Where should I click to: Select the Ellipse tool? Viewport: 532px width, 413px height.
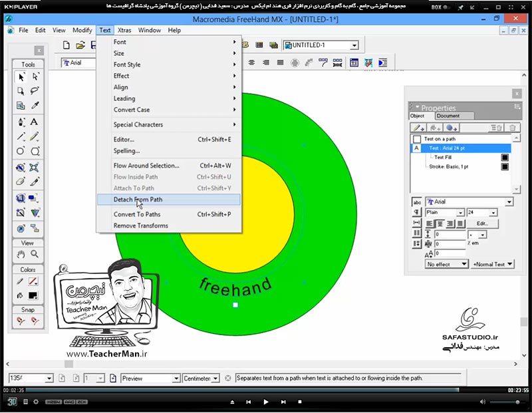click(21, 151)
